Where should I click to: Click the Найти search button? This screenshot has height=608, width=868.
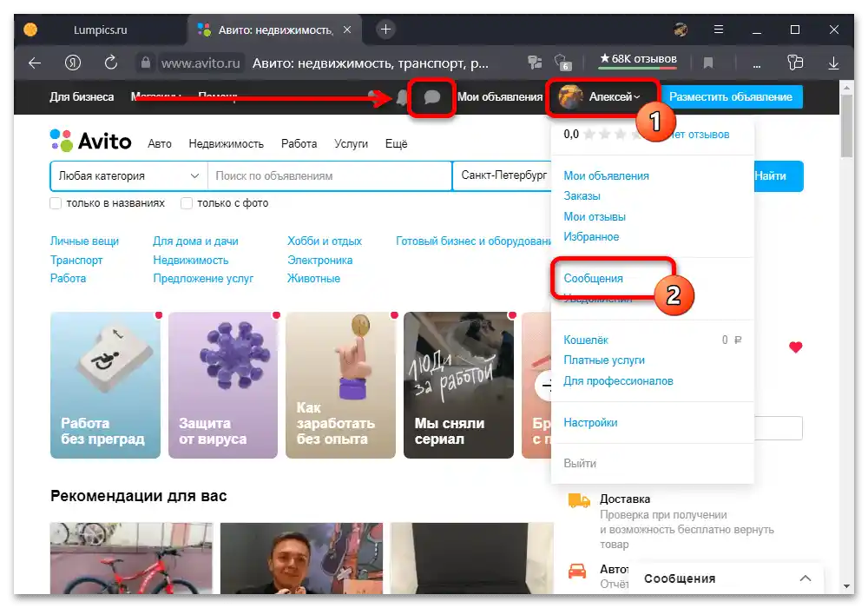point(779,176)
